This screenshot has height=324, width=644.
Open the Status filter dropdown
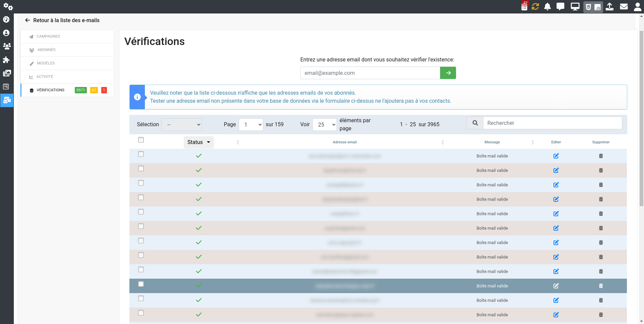(199, 142)
